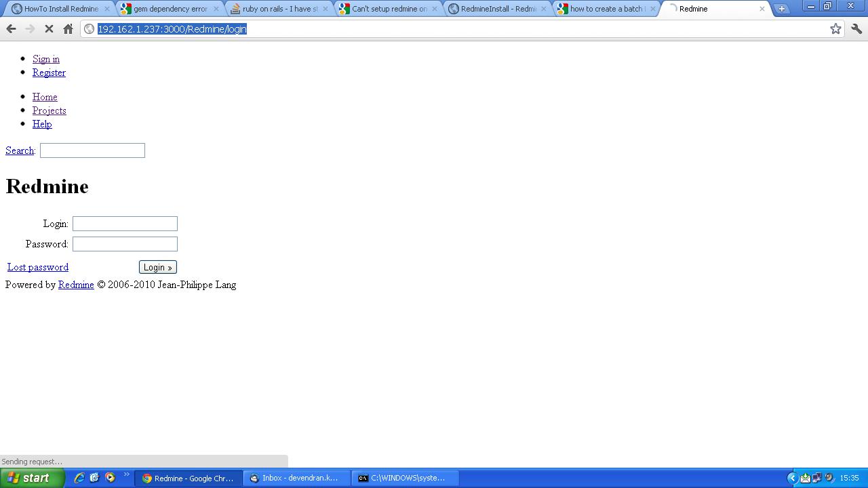Click the 'Redmine' page heading
This screenshot has width=868, height=488.
(x=47, y=186)
